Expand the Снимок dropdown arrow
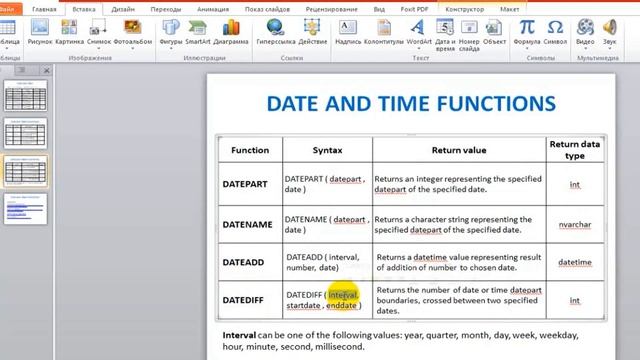The height and width of the screenshot is (360, 640). 98,49
